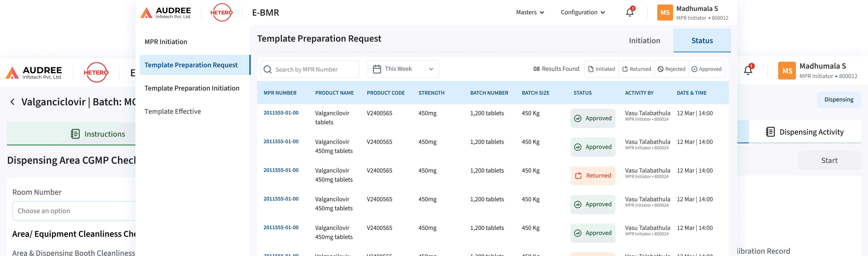
Task: Switch to the Initiation tab
Action: pos(644,41)
